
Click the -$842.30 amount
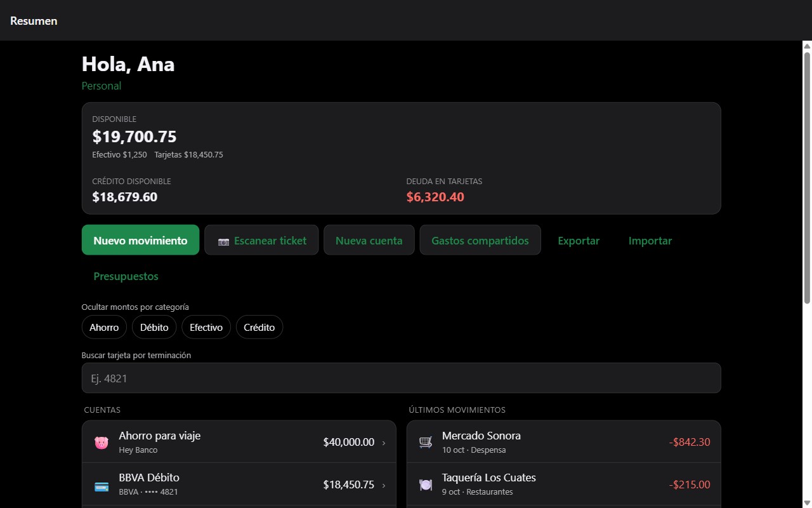(x=690, y=442)
